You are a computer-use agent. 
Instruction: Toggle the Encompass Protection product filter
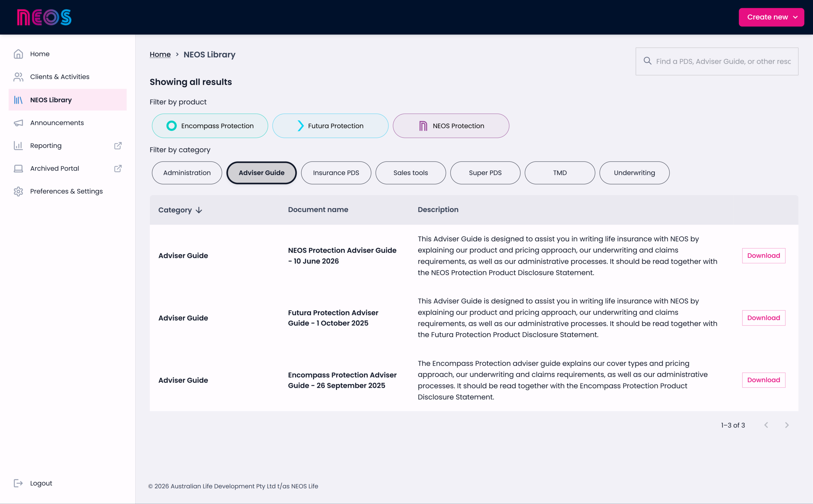(210, 126)
